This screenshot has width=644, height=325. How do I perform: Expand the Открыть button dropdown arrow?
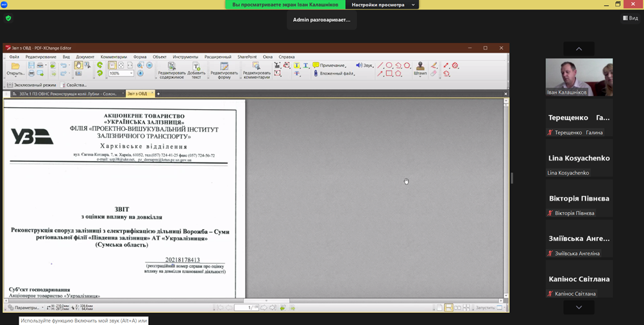[15, 77]
